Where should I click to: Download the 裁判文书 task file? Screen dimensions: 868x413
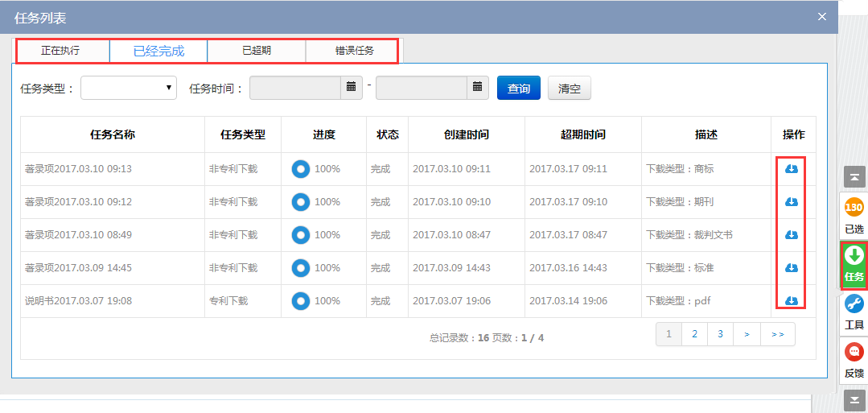click(x=791, y=235)
